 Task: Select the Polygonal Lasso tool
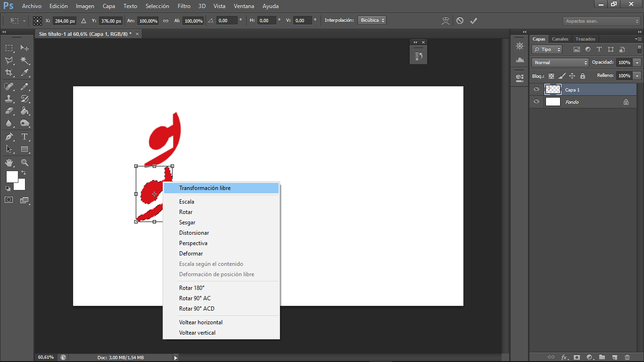[9, 60]
